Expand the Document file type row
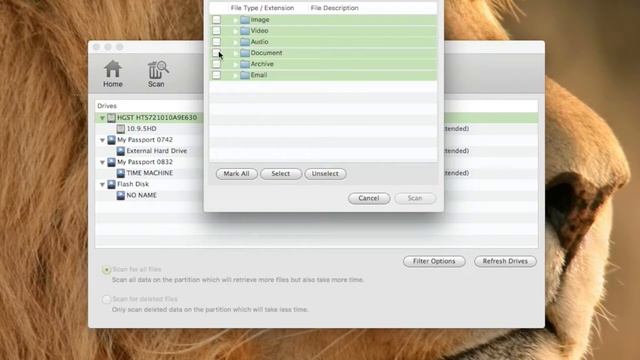Screen dimensions: 640x360 point(235,53)
